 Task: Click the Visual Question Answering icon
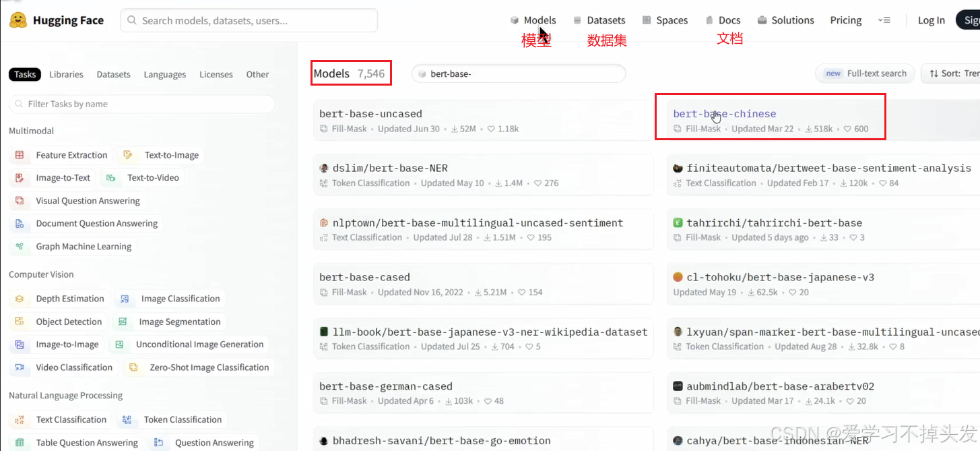point(20,201)
